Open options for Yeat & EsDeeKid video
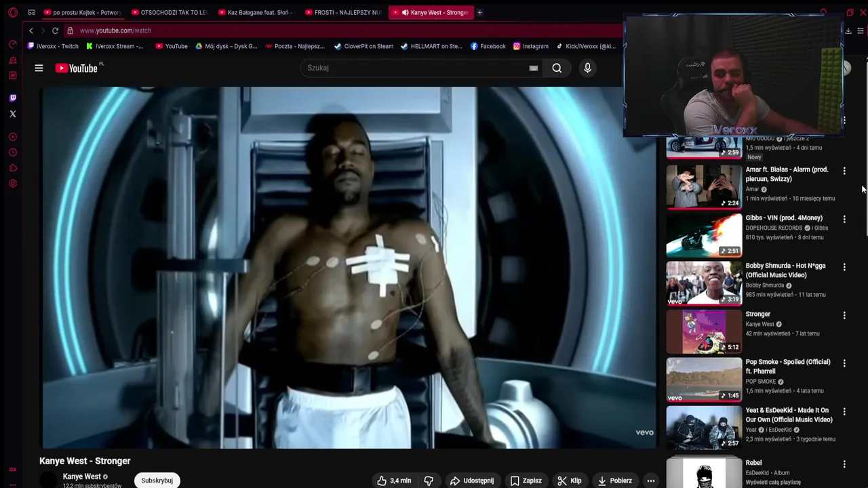Image resolution: width=868 pixels, height=488 pixels. click(x=844, y=411)
